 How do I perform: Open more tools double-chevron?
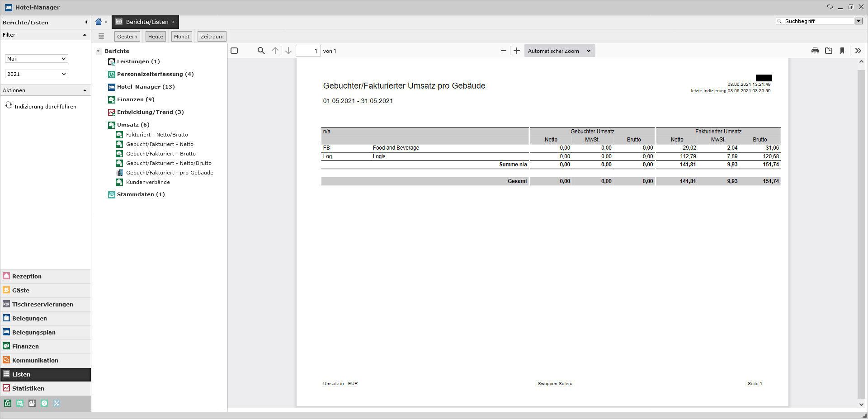[x=858, y=51]
